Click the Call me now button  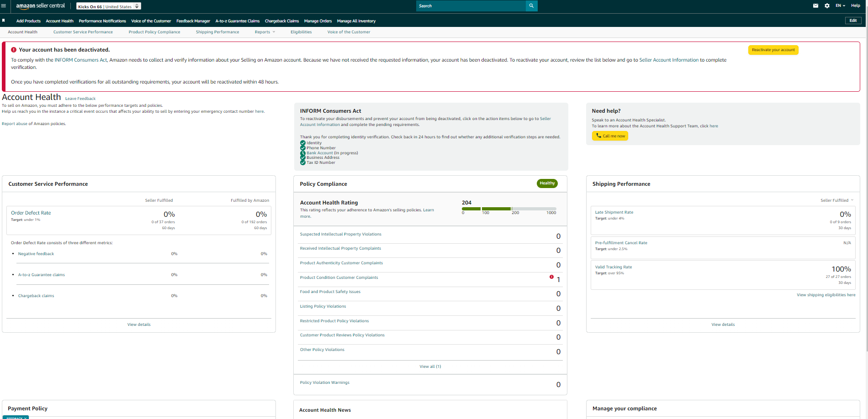610,136
